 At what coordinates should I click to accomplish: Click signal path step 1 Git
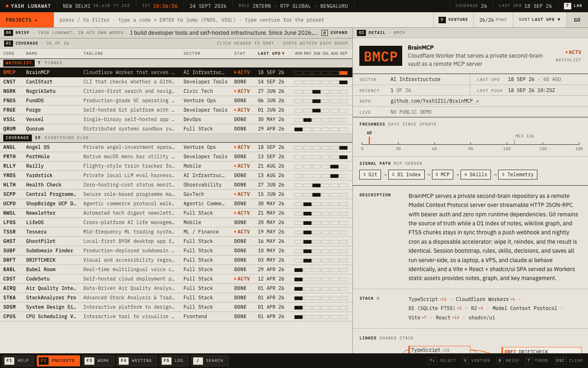[x=370, y=175]
